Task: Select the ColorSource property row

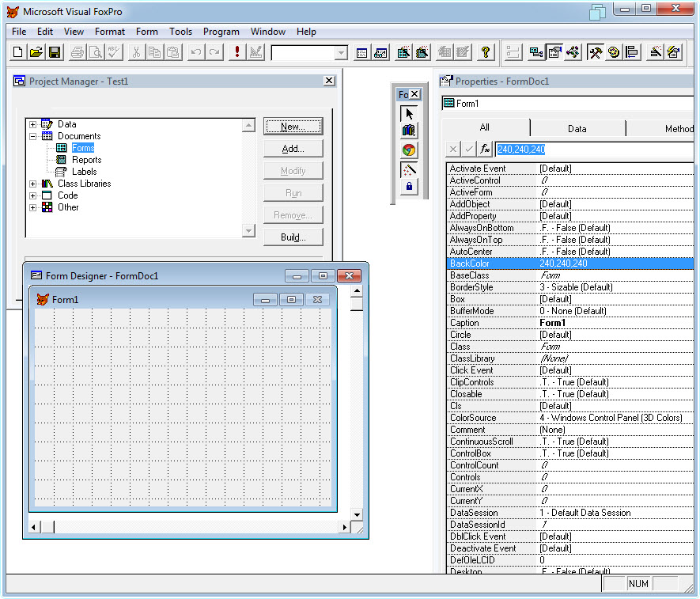Action: [570, 418]
